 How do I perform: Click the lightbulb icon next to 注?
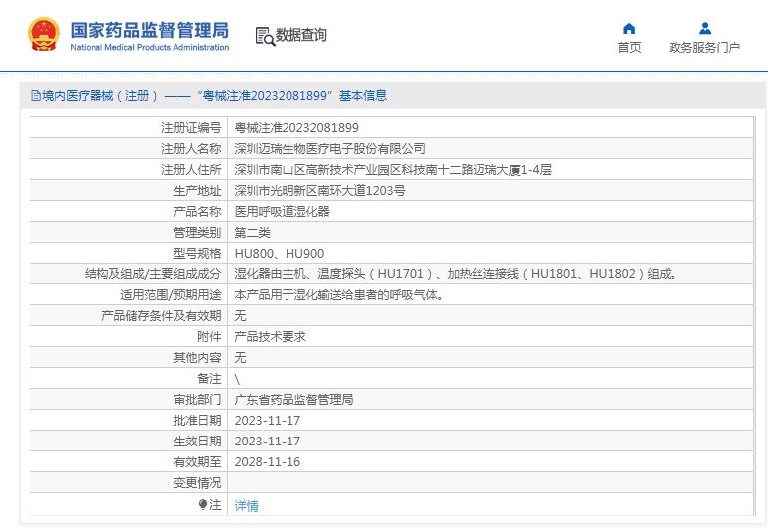(203, 504)
